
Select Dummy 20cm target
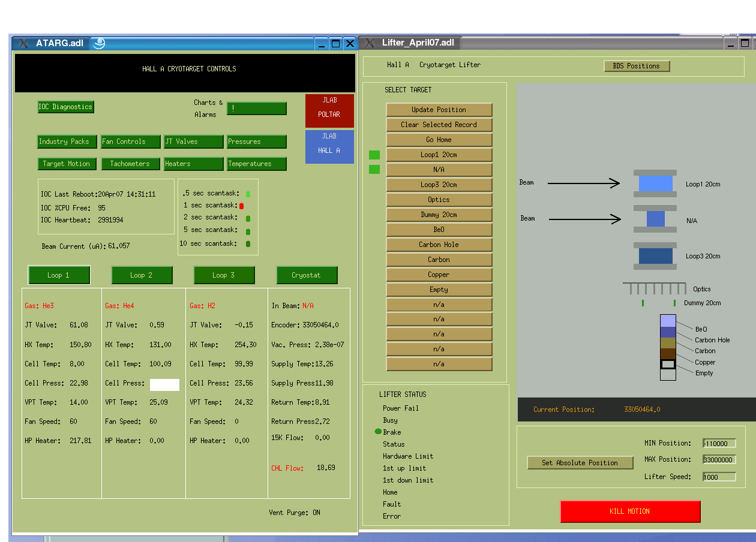[439, 215]
